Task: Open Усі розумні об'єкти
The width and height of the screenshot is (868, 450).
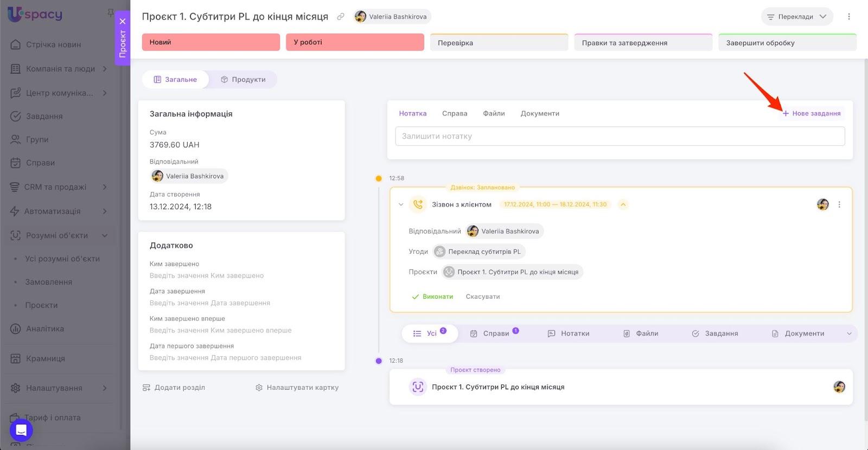Action: [62, 259]
